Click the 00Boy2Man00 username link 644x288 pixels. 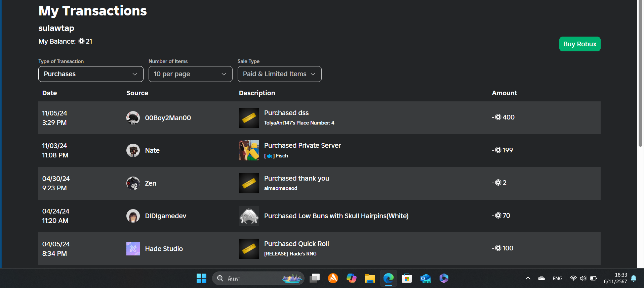pos(168,118)
